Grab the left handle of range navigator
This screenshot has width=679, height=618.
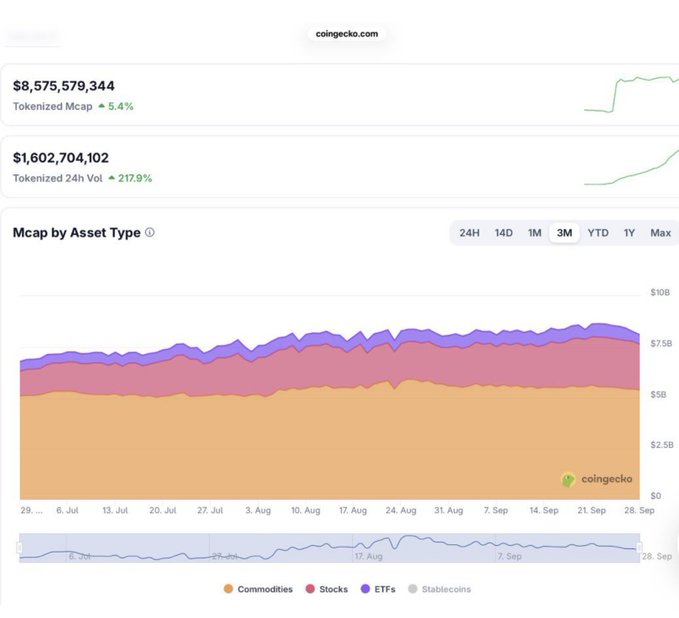[x=19, y=548]
